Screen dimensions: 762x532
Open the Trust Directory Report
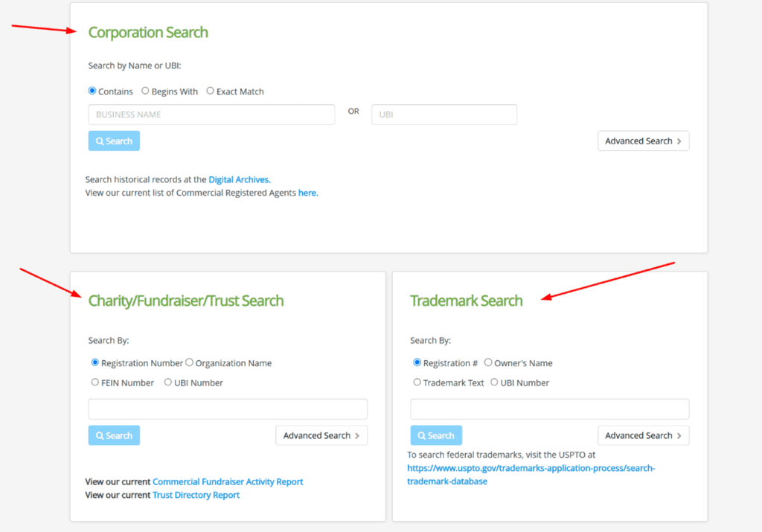click(196, 495)
